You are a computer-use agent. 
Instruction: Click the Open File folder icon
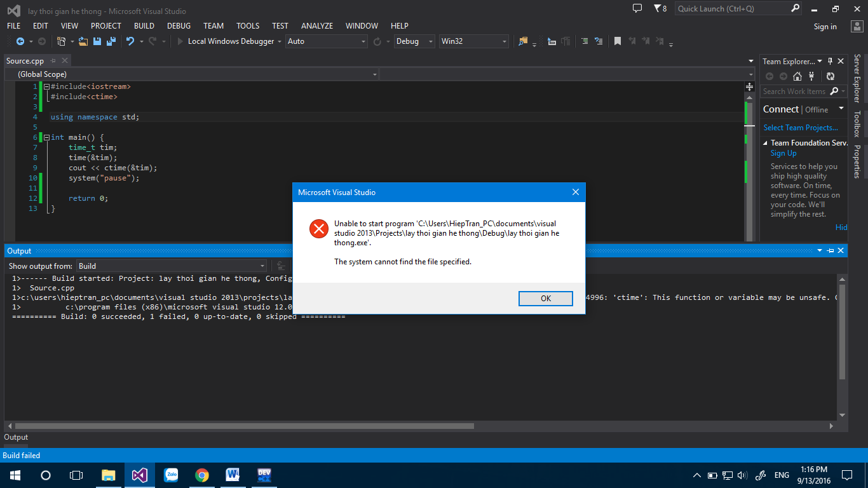tap(83, 41)
